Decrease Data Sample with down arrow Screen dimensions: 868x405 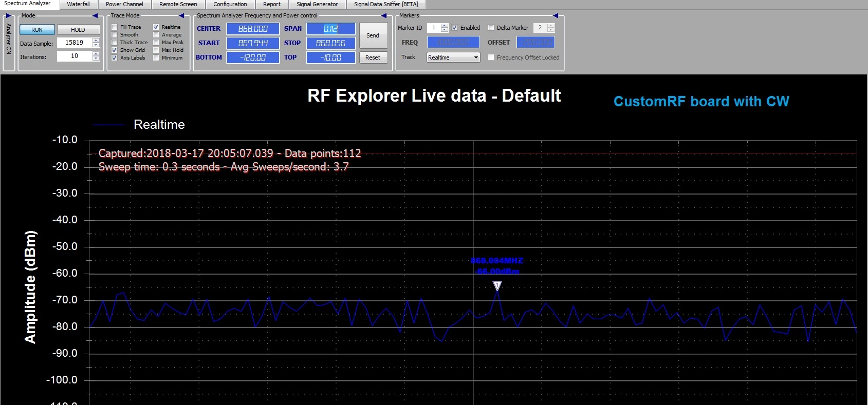96,45
